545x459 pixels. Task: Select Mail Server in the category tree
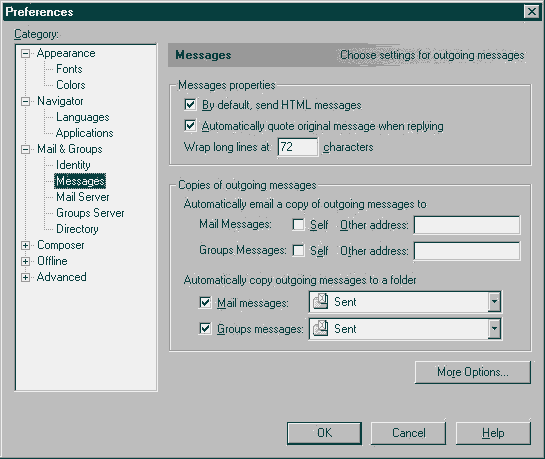coord(83,197)
